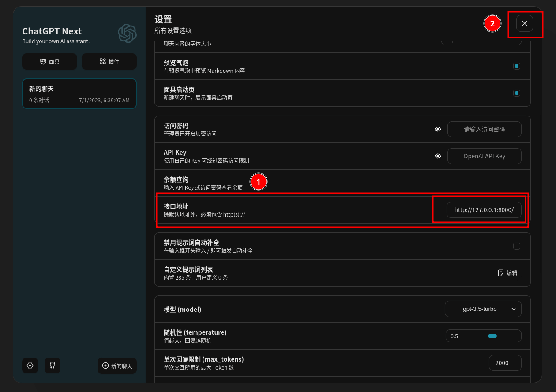Toggle the 面具启动页 checkbox
This screenshot has width=556, height=392.
point(517,93)
